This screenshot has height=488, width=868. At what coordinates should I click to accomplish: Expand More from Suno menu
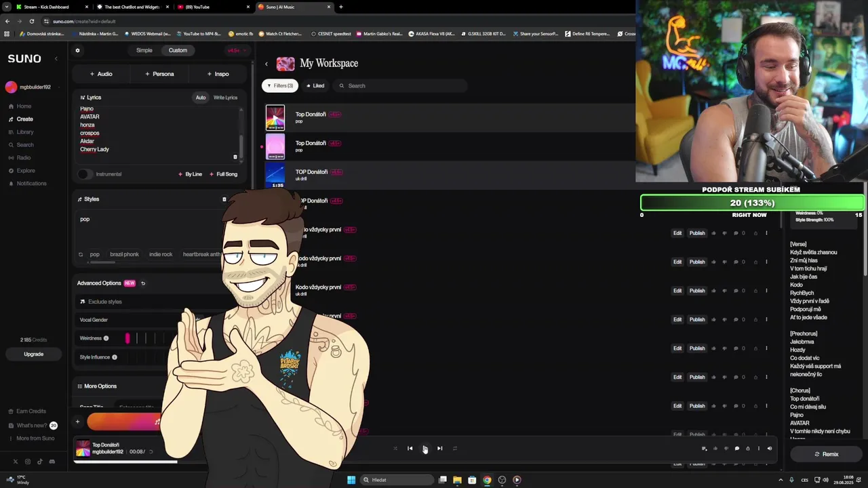(32, 439)
